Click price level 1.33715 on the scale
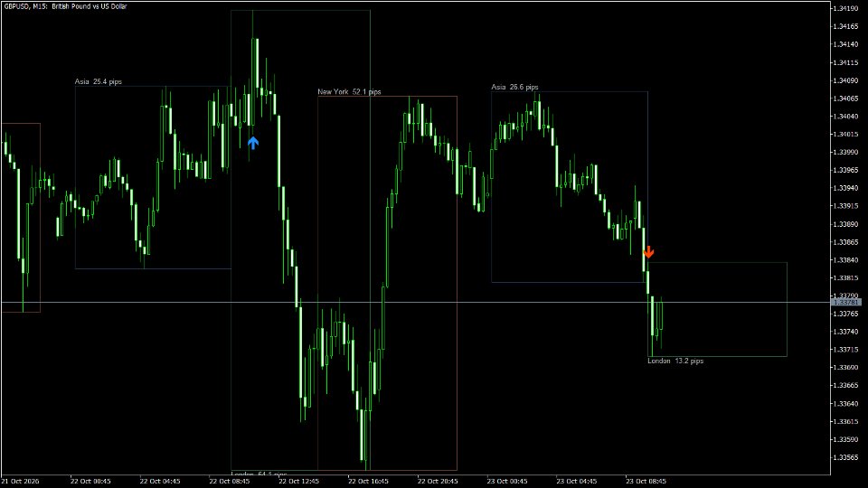868x488 pixels. tap(847, 350)
